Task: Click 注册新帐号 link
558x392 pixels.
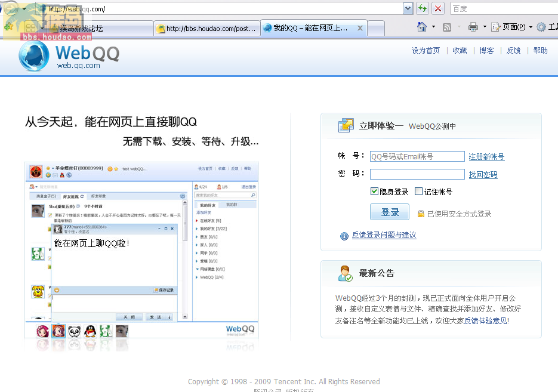Action: pos(486,157)
